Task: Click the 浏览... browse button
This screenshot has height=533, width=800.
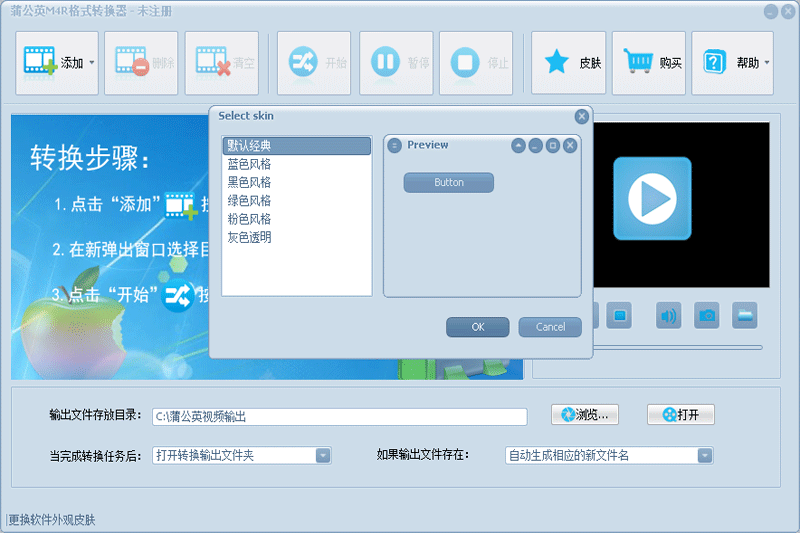Action: (x=585, y=415)
